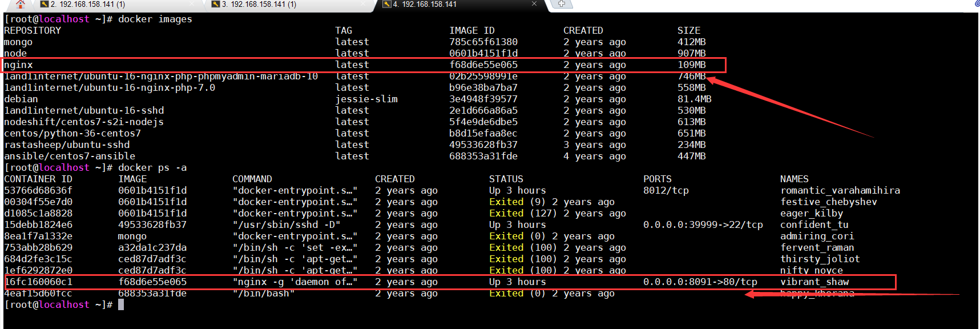
Task: Click the STATUS column header
Action: [506, 179]
